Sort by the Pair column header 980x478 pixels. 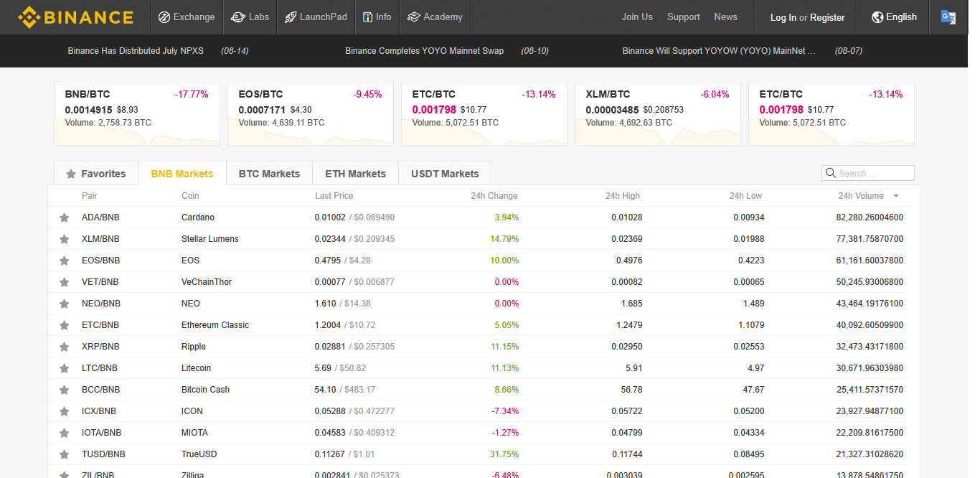(x=90, y=196)
